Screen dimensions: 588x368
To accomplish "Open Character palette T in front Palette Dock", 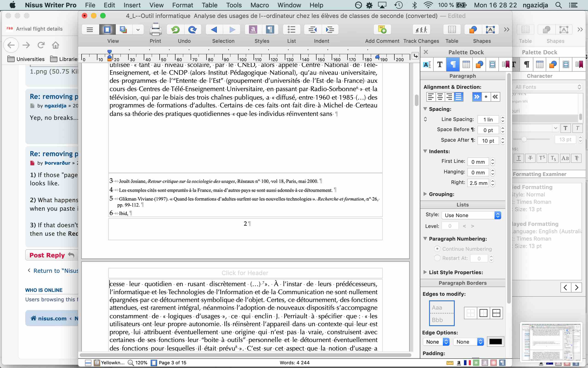I will (x=440, y=64).
